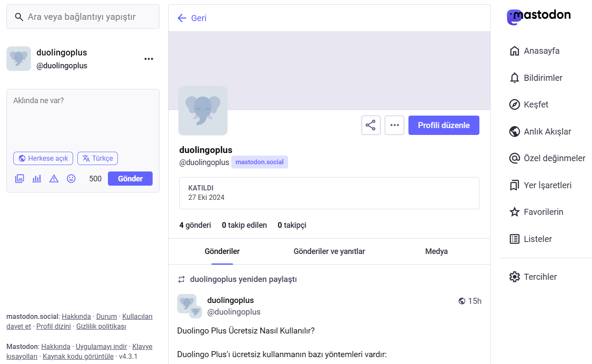Click the Favorilerin star icon
592x364 pixels.
point(514,212)
